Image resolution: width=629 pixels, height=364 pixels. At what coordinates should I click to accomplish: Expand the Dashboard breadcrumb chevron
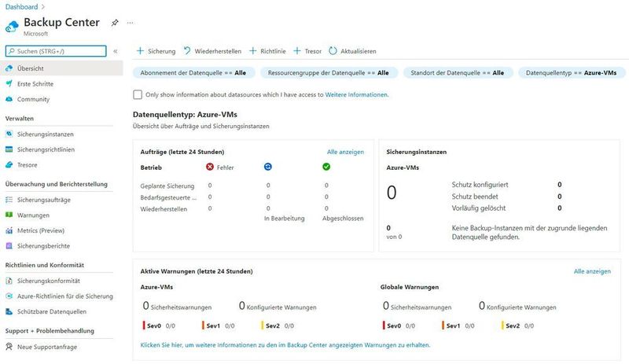[43, 7]
